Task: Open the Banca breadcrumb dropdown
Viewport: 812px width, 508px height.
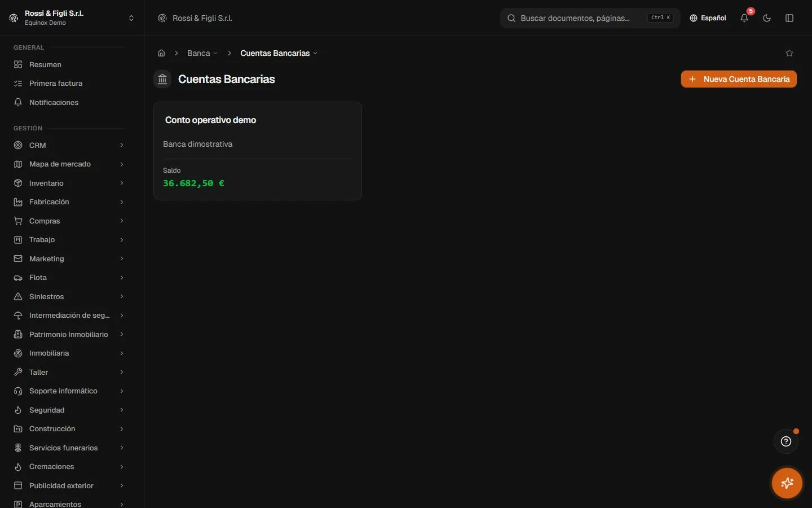Action: click(x=202, y=53)
